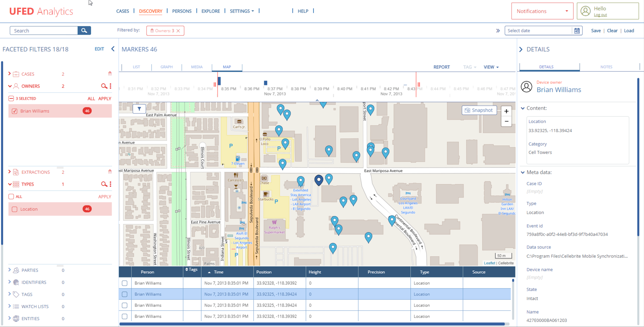Screen dimensions: 644x327
Task: Take a map Snapshot with the camera icon
Action: [468, 110]
